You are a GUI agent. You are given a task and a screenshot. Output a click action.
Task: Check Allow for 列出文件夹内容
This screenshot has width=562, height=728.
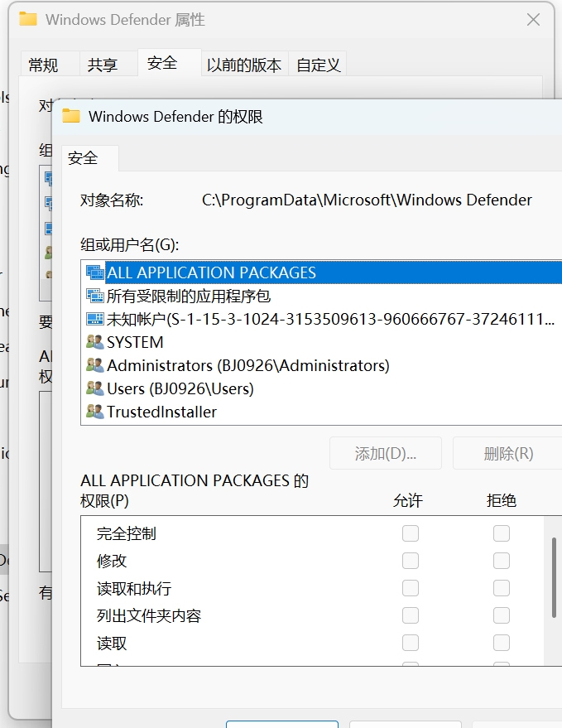pyautogui.click(x=411, y=615)
